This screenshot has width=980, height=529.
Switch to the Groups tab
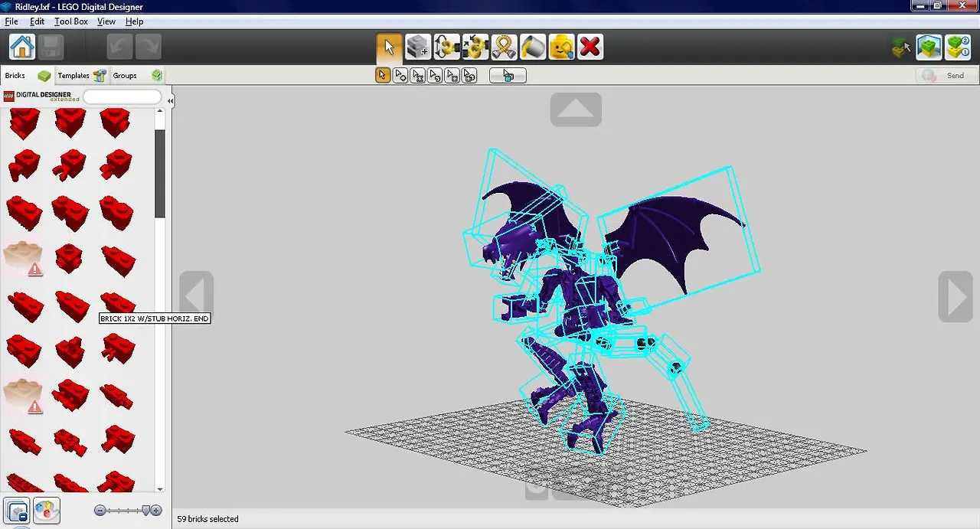[x=137, y=75]
